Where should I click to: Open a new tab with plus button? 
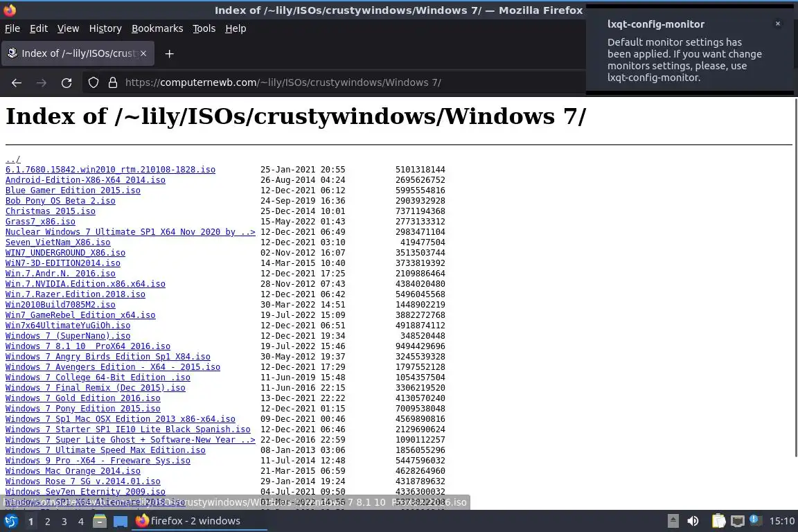(170, 53)
